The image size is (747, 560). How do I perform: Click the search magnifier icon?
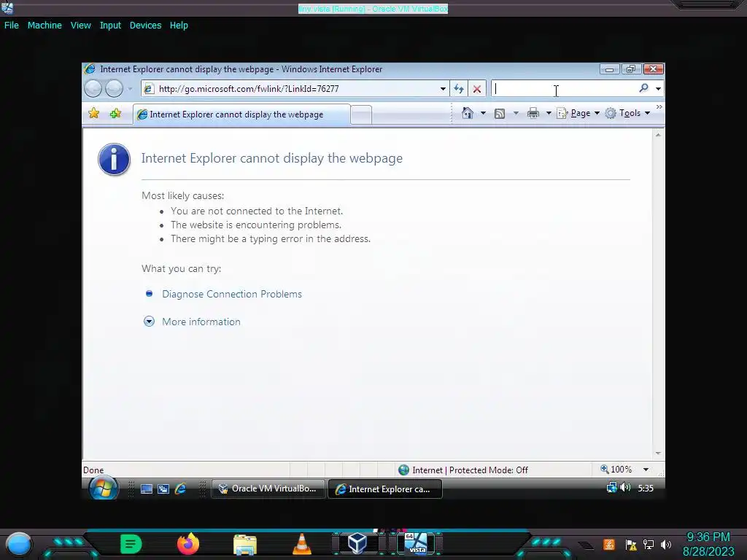[643, 88]
